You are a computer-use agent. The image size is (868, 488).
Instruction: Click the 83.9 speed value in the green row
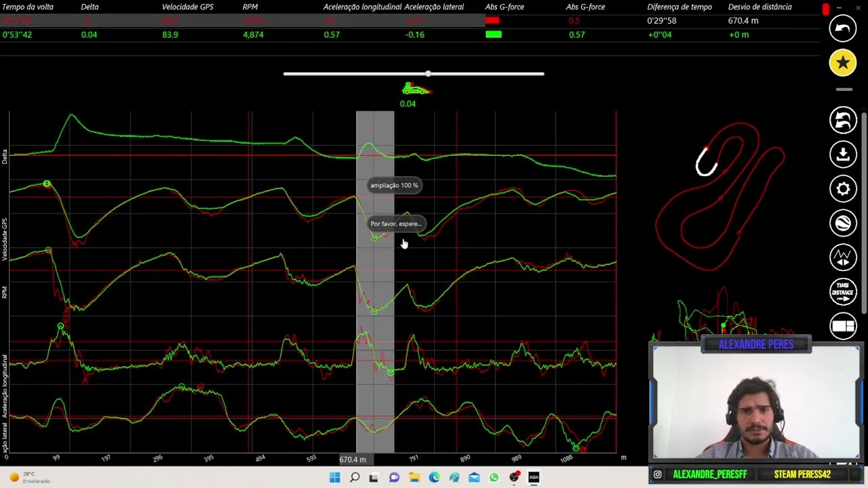(170, 35)
